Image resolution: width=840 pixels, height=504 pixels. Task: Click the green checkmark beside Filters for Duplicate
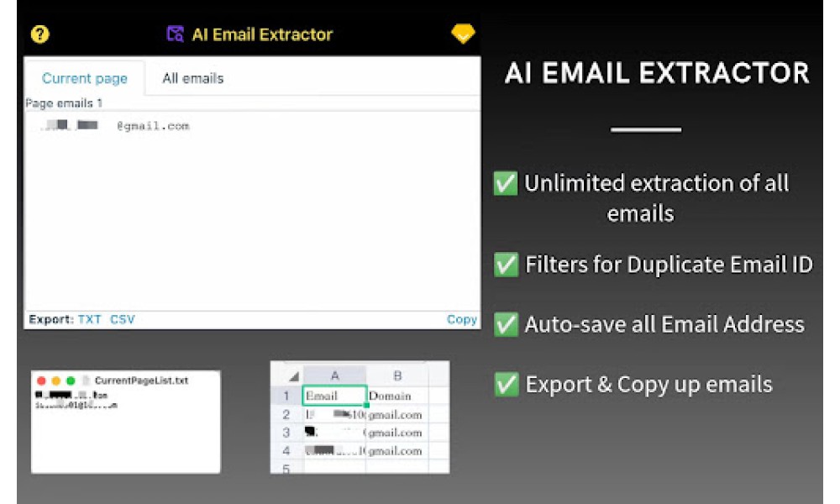(x=505, y=265)
